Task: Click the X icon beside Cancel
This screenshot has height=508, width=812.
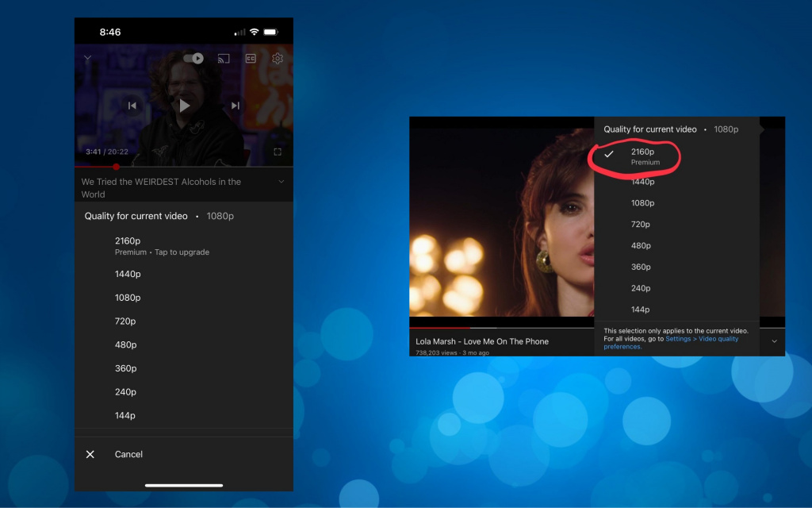Action: point(90,454)
